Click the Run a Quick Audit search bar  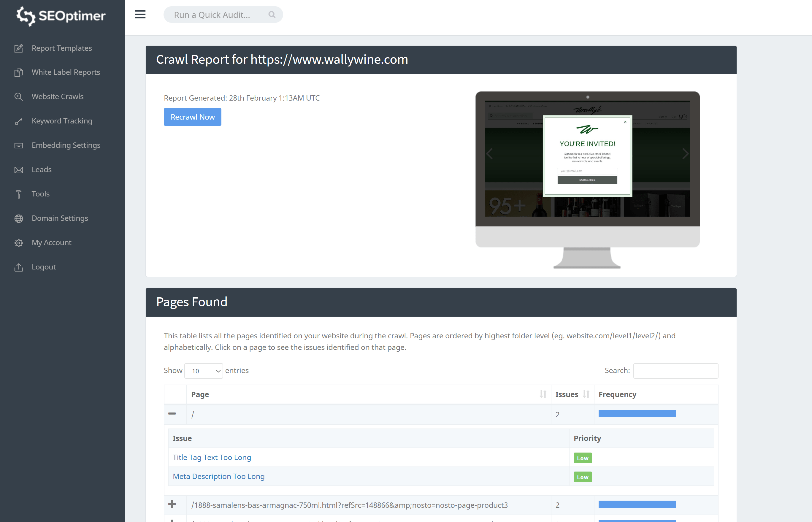click(x=222, y=14)
